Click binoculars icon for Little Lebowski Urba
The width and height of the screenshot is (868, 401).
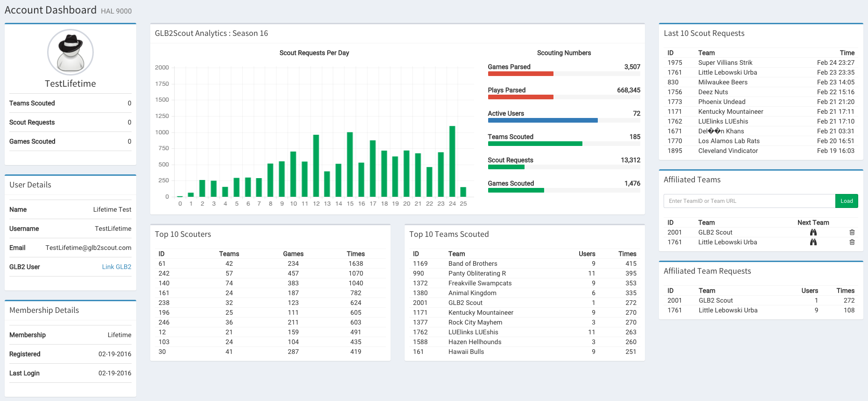[813, 242]
